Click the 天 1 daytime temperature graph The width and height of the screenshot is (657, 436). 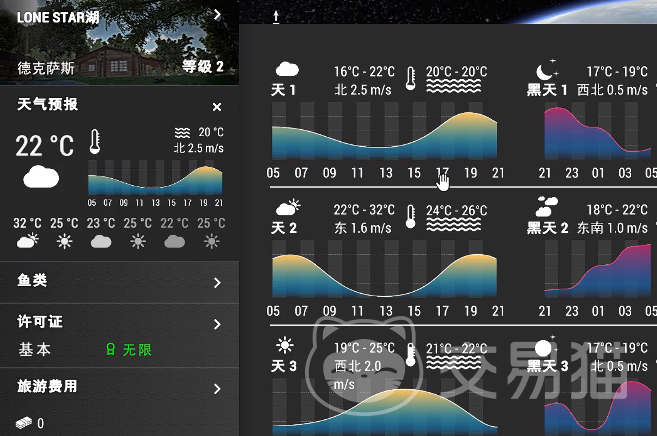coord(384,131)
